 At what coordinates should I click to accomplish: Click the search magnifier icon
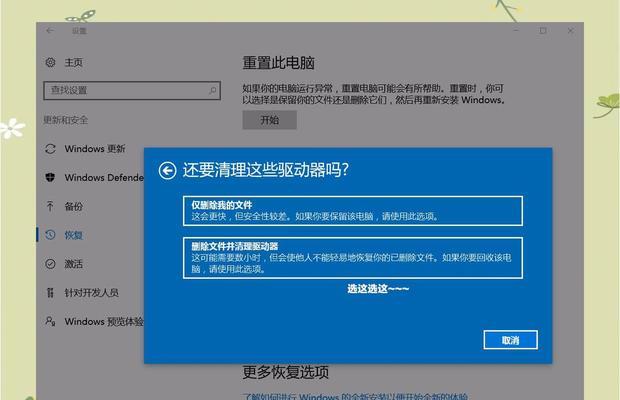click(213, 91)
